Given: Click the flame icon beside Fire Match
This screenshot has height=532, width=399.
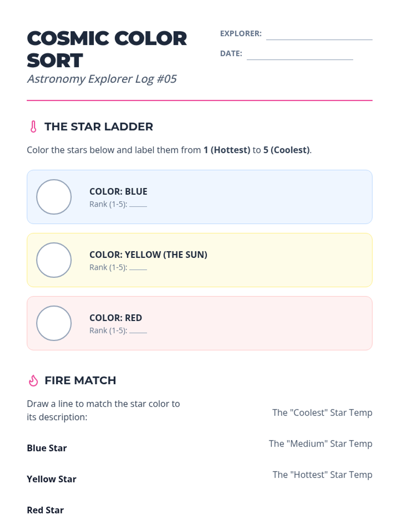Looking at the screenshot, I should tap(33, 380).
